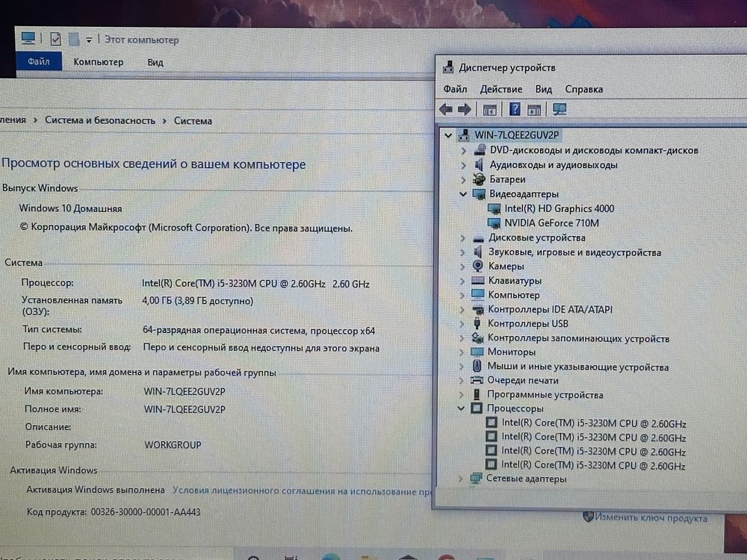This screenshot has width=747, height=560.
Task: Click the Видеоадаптеры display adapter icon
Action: 478,194
